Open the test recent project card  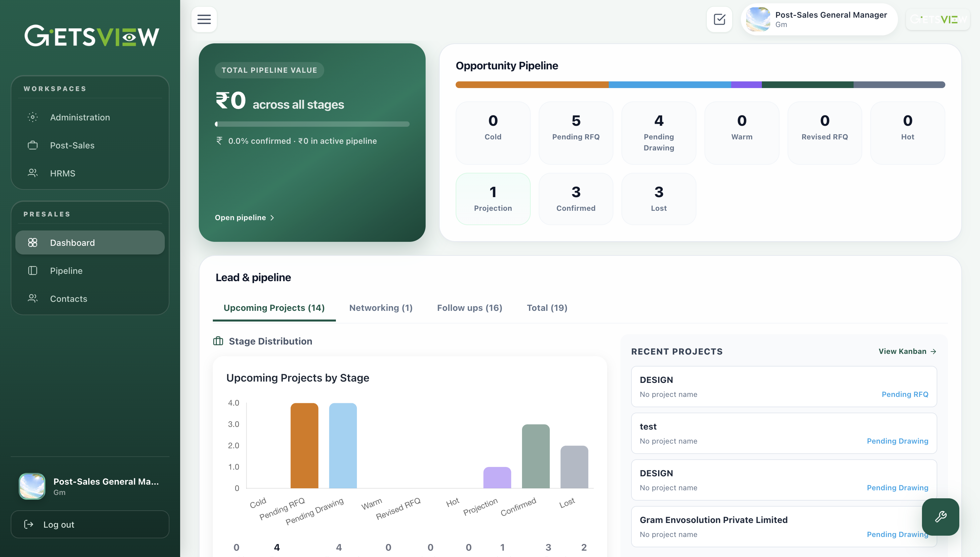[784, 433]
